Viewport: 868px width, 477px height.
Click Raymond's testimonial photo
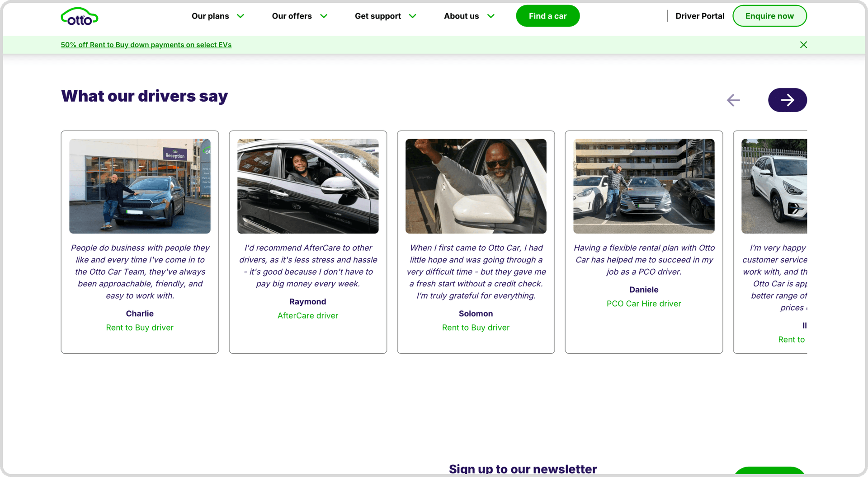308,186
